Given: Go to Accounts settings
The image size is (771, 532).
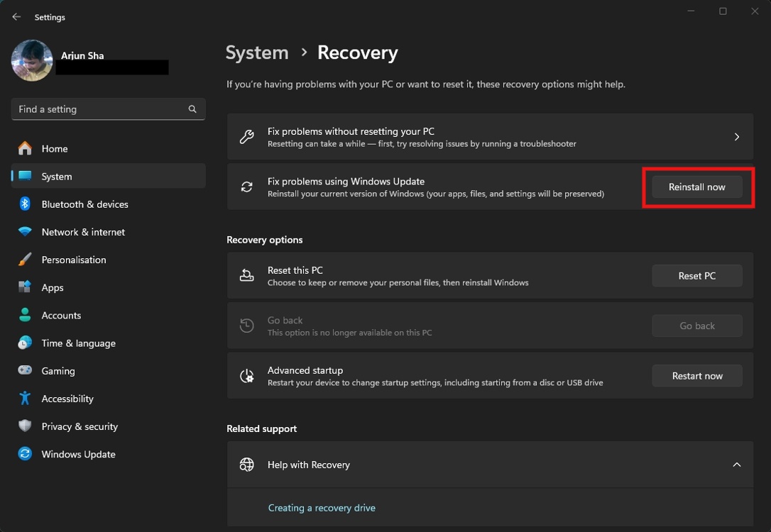Looking at the screenshot, I should coord(61,315).
